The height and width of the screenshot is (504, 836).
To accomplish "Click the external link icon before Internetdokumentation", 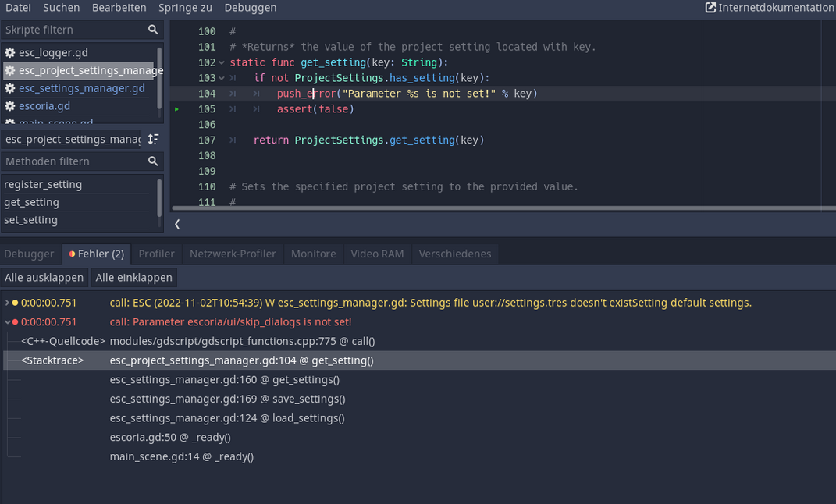I will (x=709, y=8).
